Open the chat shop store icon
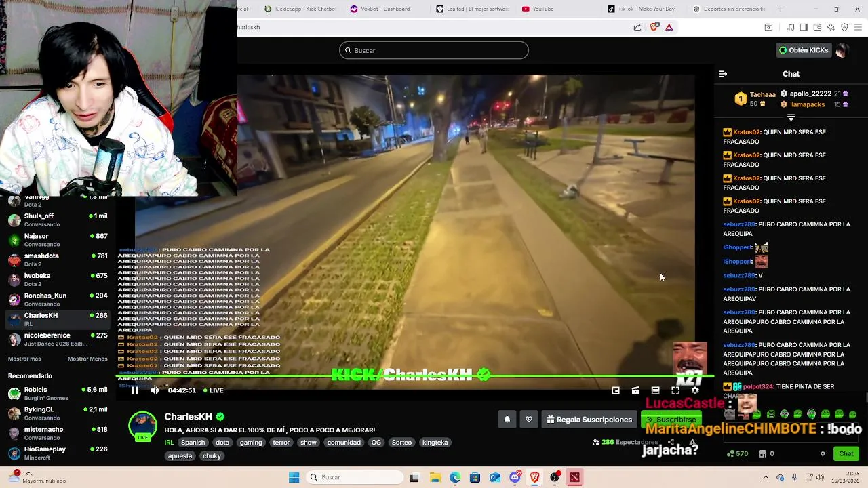Image resolution: width=868 pixels, height=488 pixels. tap(763, 453)
